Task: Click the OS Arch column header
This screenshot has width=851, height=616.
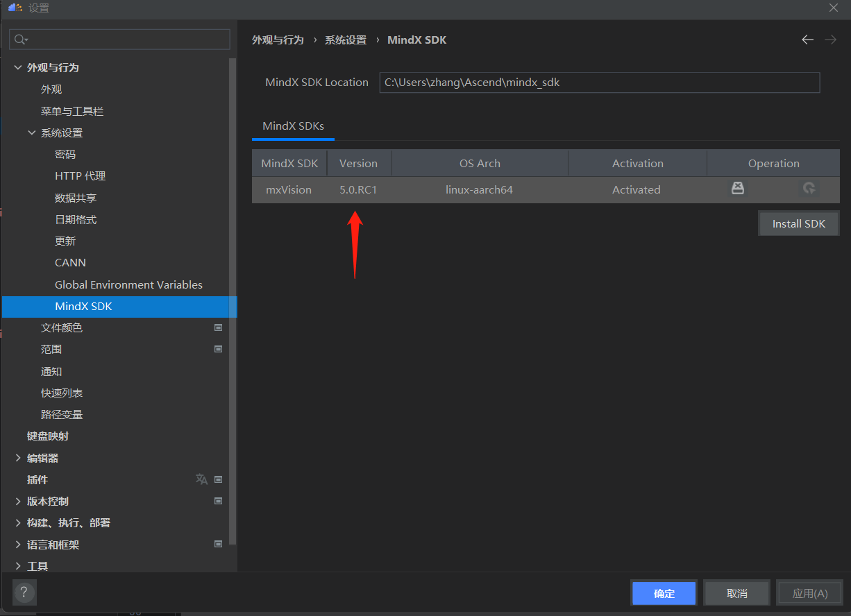Action: pyautogui.click(x=480, y=164)
